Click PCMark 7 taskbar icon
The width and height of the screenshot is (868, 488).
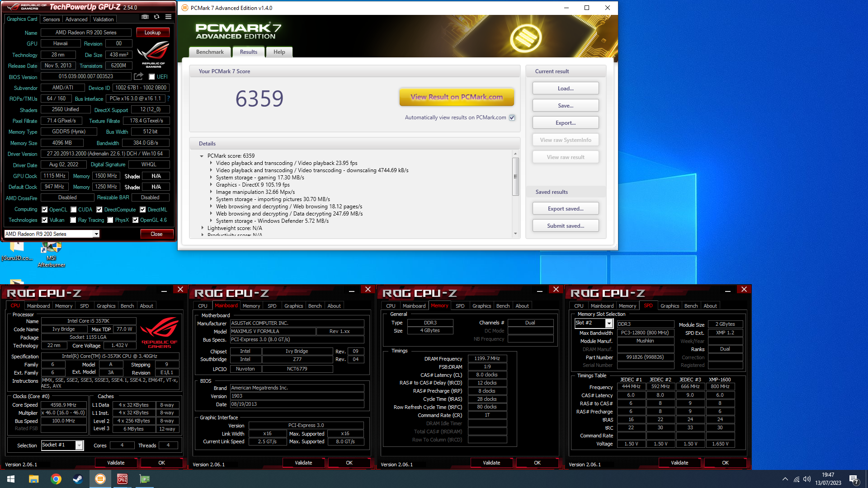click(100, 479)
